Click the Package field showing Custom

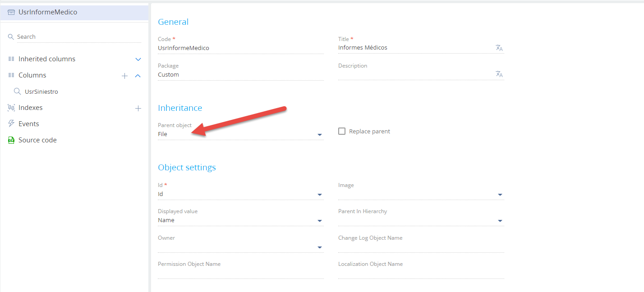tap(241, 75)
